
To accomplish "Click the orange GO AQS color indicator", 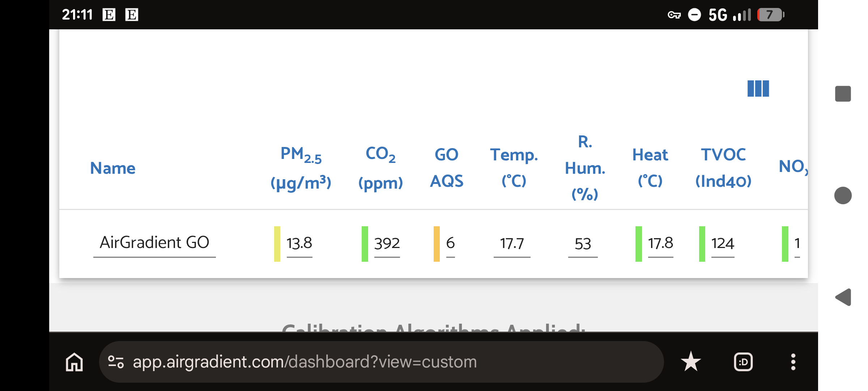I will click(x=437, y=244).
